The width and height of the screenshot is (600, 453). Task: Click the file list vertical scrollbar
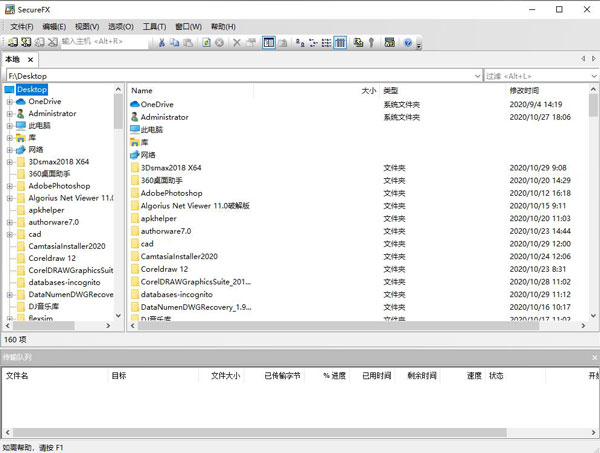coord(591,200)
